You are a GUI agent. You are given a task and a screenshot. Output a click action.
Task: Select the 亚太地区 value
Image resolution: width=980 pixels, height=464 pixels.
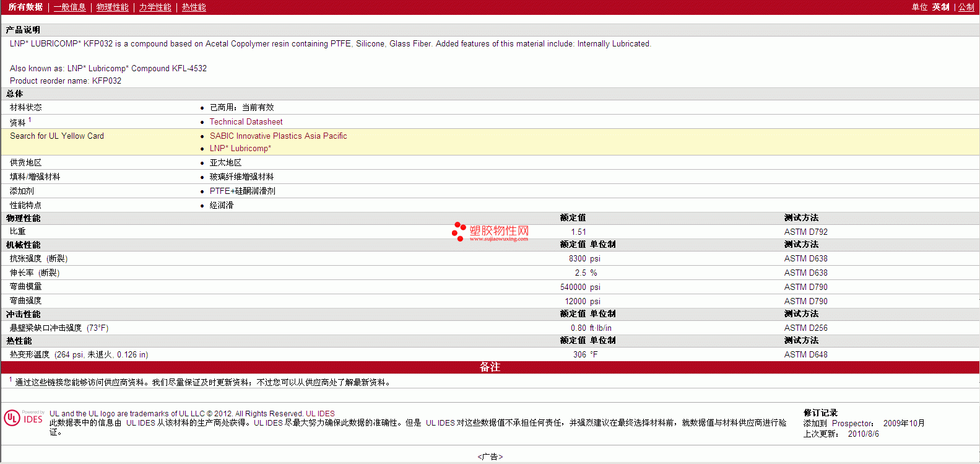coord(225,162)
